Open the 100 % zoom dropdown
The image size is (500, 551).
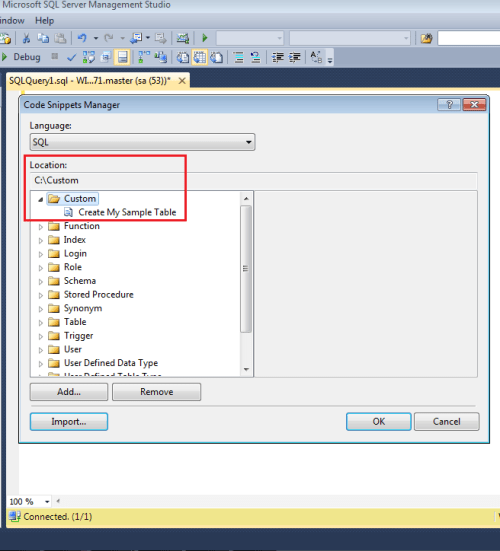[47, 501]
